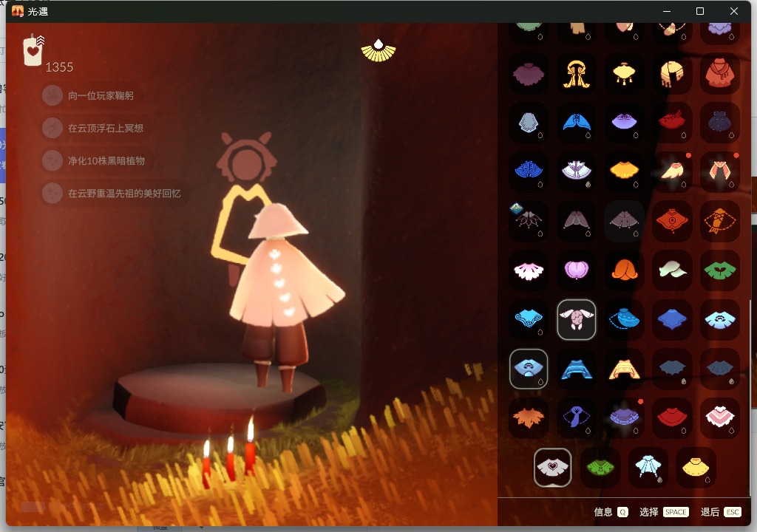757x532 pixels.
Task: Select the purple fluffy cape
Action: click(529, 74)
